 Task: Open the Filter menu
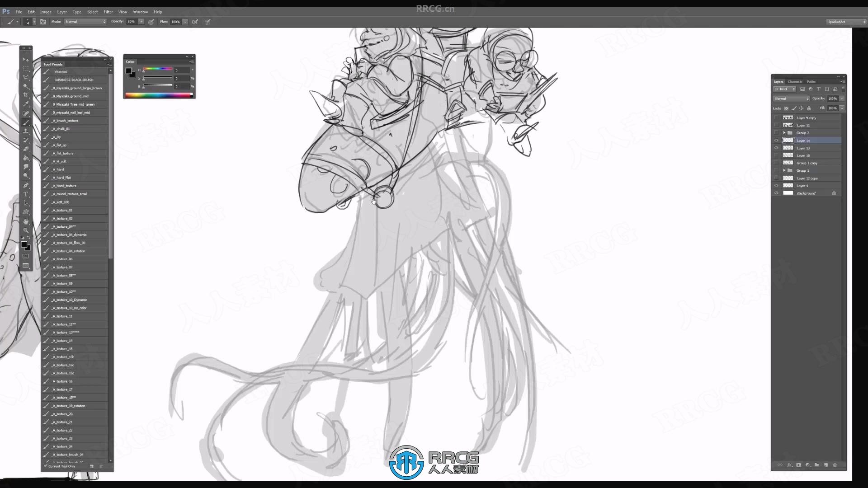click(x=108, y=12)
